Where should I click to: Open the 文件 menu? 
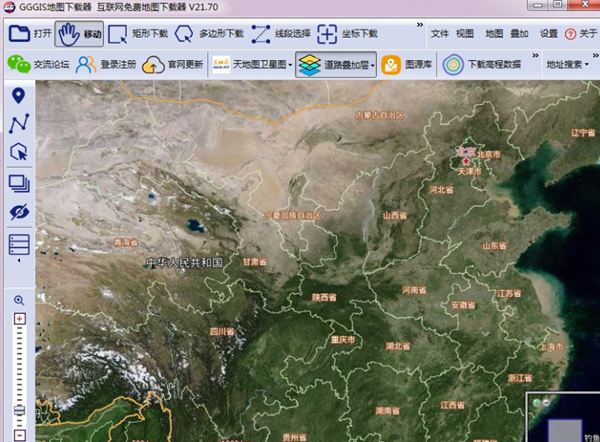[x=440, y=33]
